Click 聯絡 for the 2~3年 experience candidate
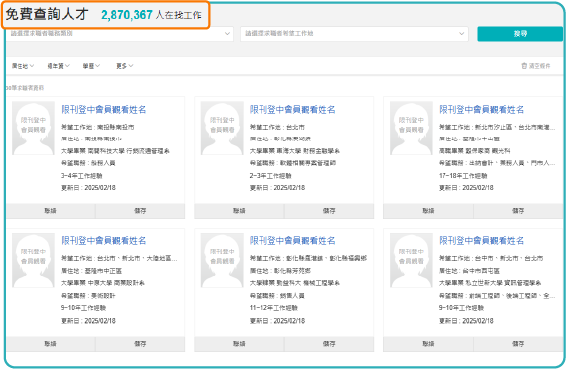The height and width of the screenshot is (369, 566). coord(239,211)
